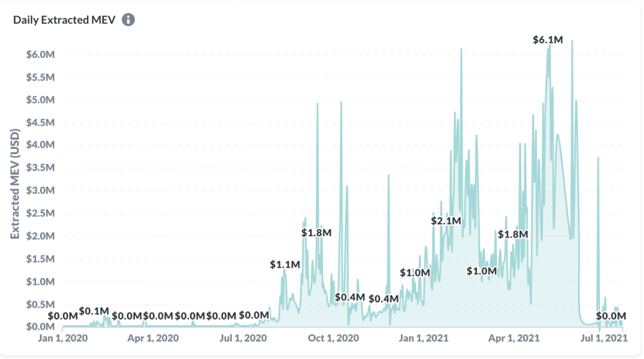Click the Jul 1, 2020 axis label

click(x=243, y=338)
